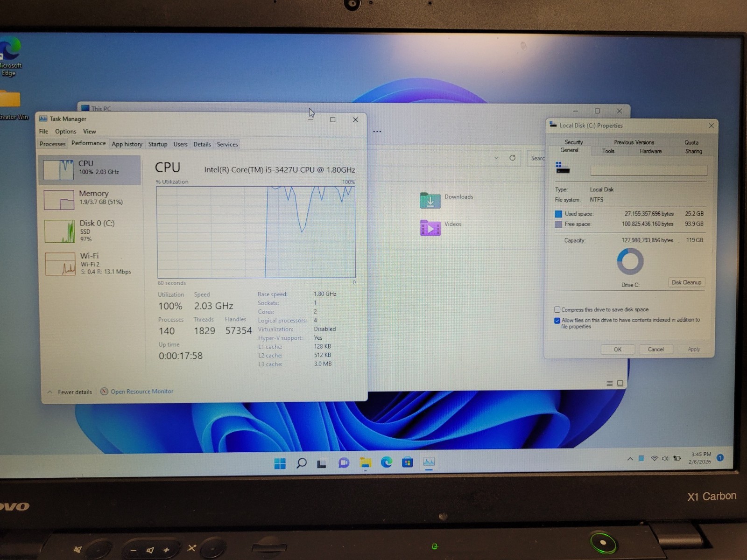Click the Free space gray color swatch
Screen dimensions: 747x560
tap(558, 224)
